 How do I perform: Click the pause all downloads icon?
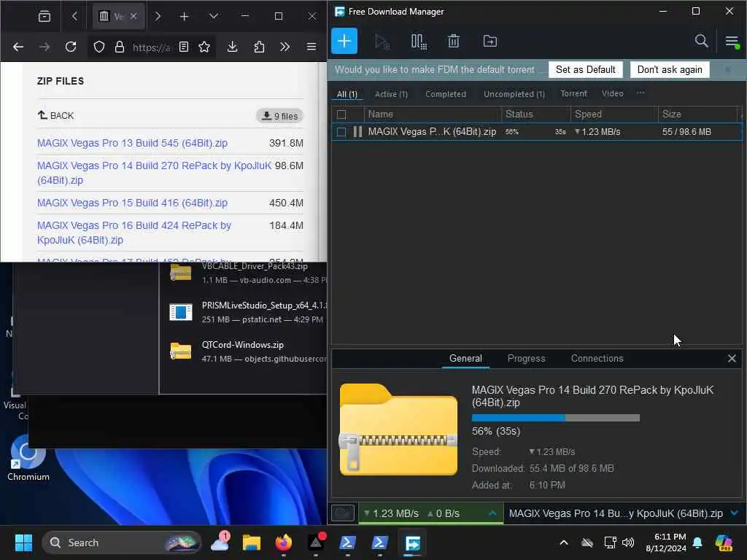click(x=419, y=42)
